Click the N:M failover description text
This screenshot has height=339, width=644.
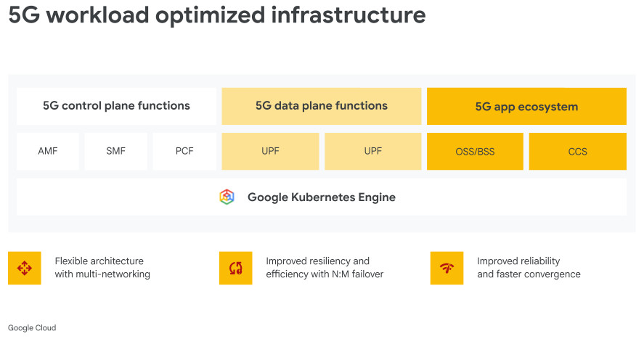[x=325, y=268]
